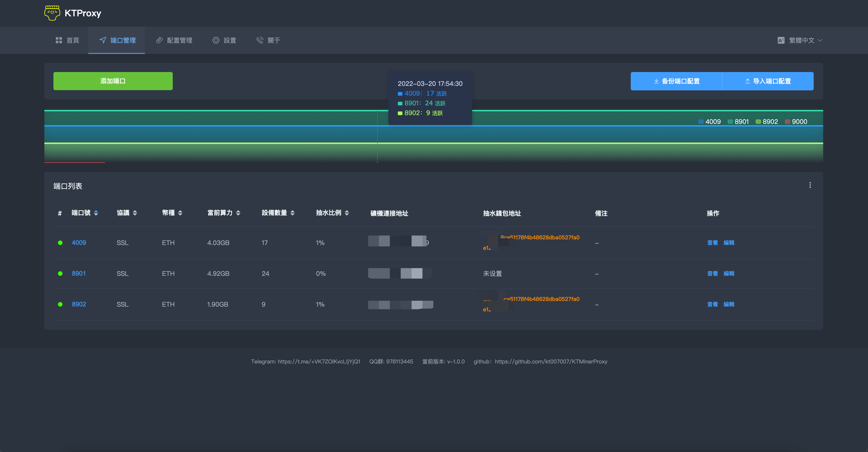
Task: Open the three-dot menu in port list
Action: pos(810,185)
